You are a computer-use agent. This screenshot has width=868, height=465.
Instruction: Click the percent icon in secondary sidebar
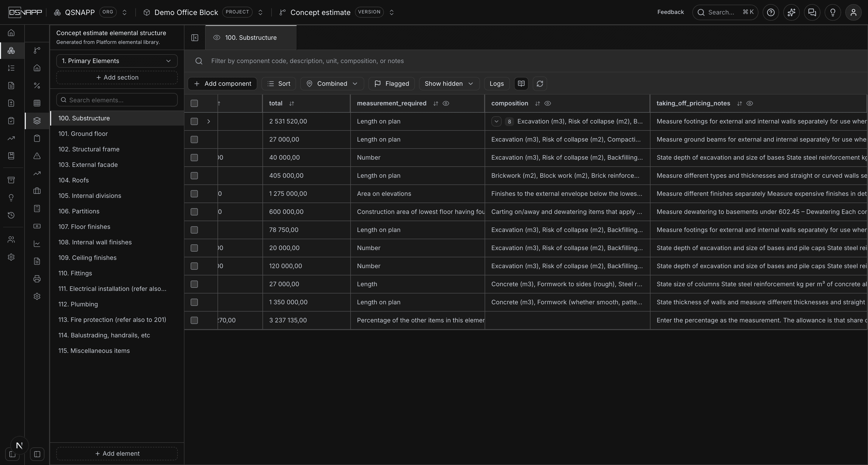pyautogui.click(x=37, y=86)
